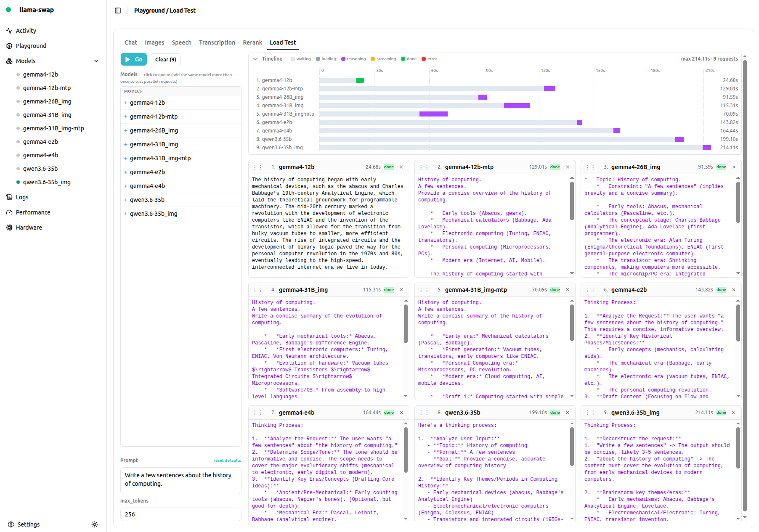Grab the gemma4-26B_img card drag handle
This screenshot has height=532, width=759.
click(x=590, y=167)
